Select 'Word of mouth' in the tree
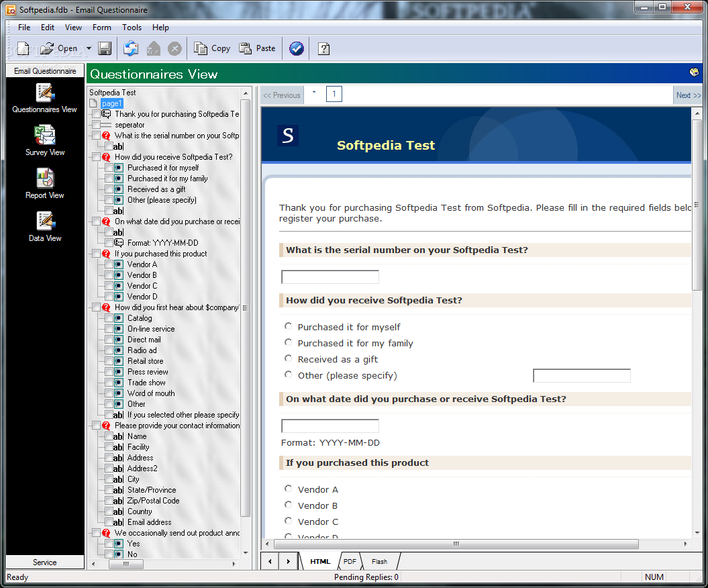This screenshot has height=588, width=708. (151, 393)
